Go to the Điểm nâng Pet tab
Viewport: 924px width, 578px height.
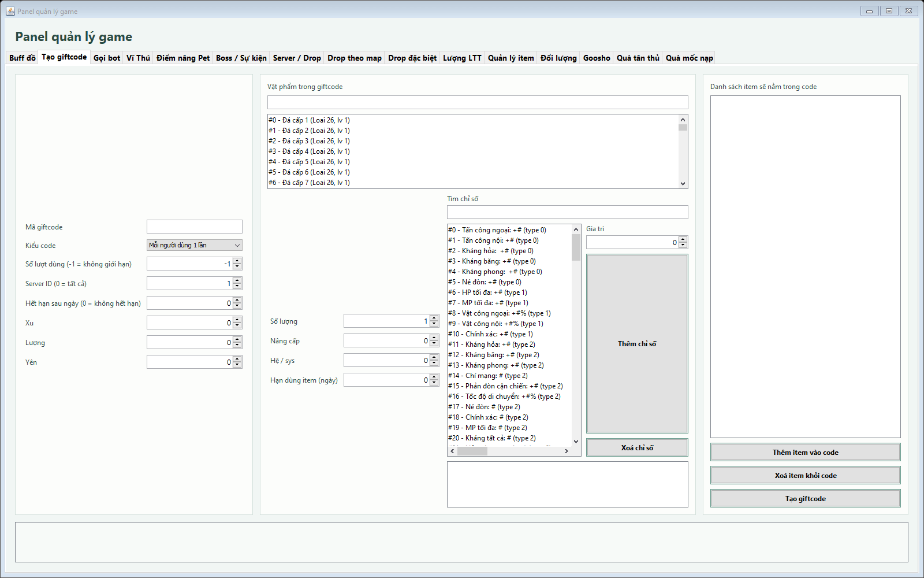coord(183,58)
